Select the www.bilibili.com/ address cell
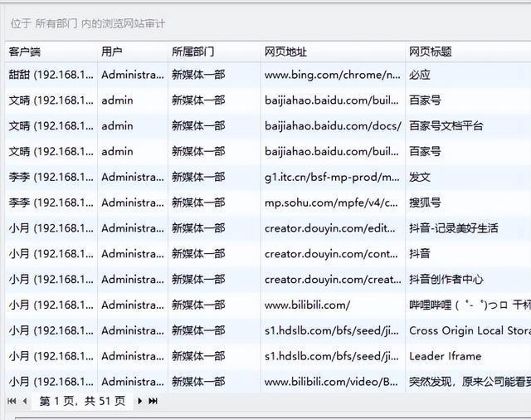 [x=333, y=305]
